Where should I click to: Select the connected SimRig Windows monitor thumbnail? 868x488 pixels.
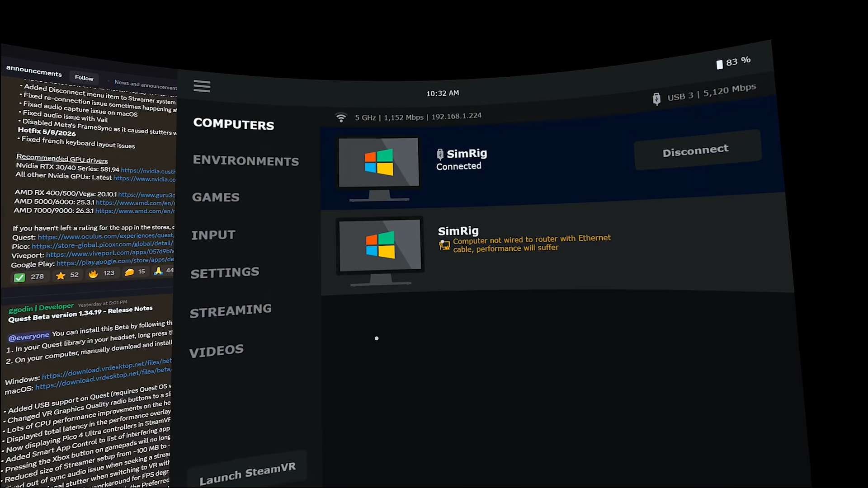point(379,168)
